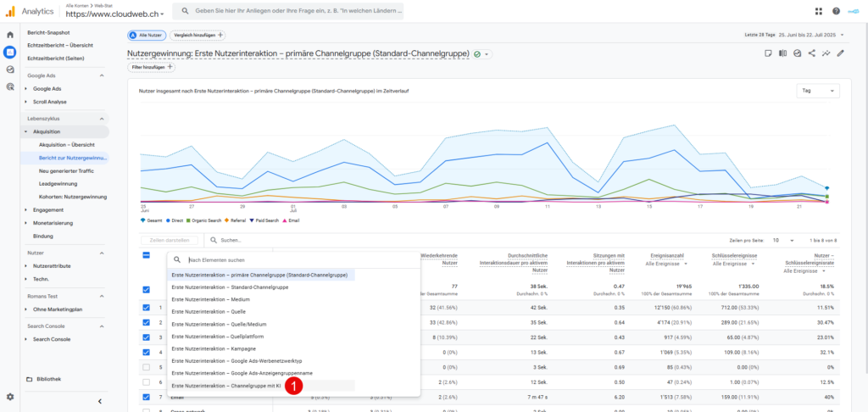Collapse the Lebenszyklus section
This screenshot has height=412, width=868.
pos(102,119)
